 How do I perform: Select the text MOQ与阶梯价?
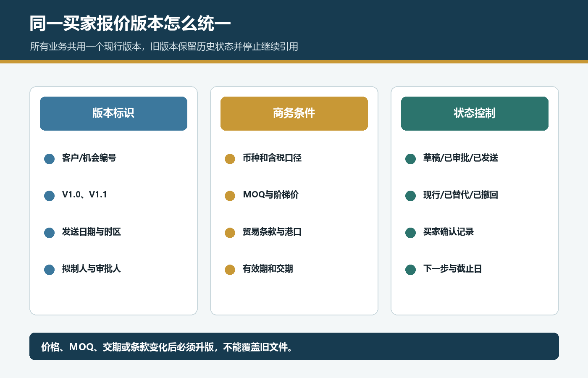coord(270,195)
